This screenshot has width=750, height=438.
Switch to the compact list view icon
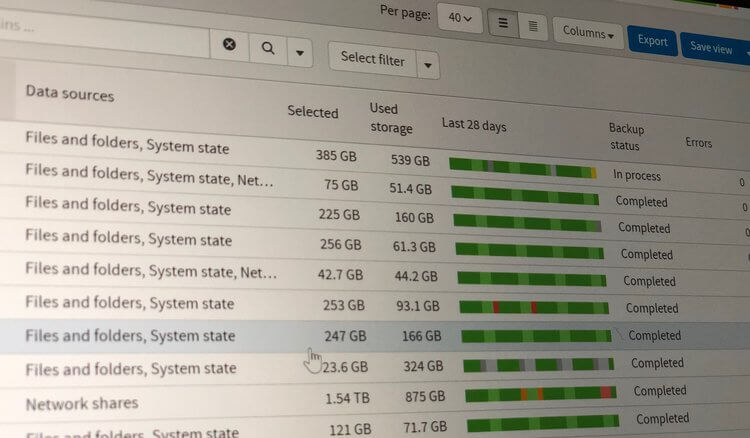coord(533,26)
